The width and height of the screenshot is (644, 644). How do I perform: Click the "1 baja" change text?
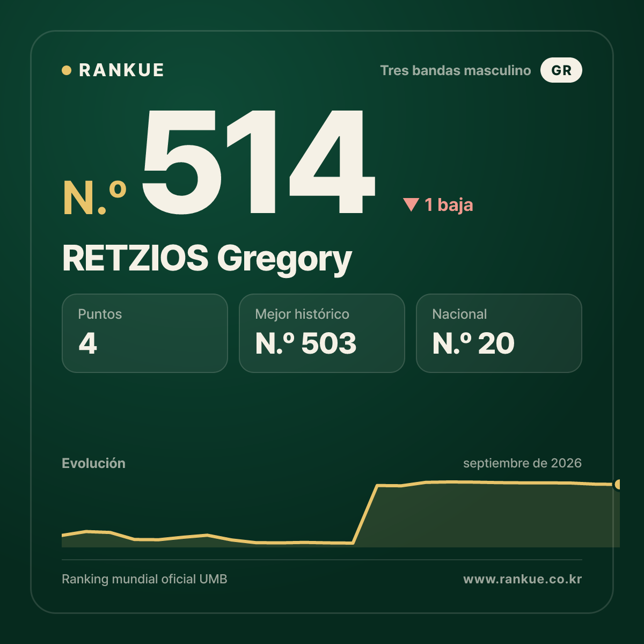click(449, 204)
